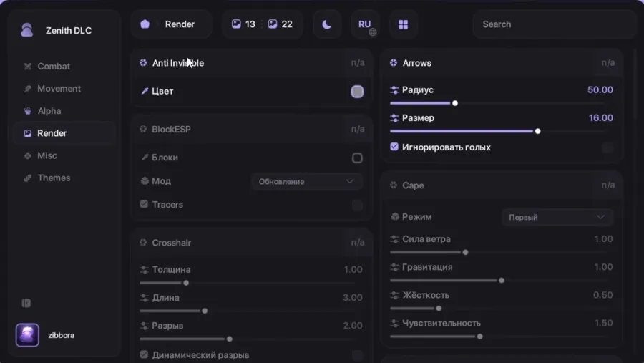Click the Arrows module gear icon
644x363 pixels.
[x=394, y=63]
